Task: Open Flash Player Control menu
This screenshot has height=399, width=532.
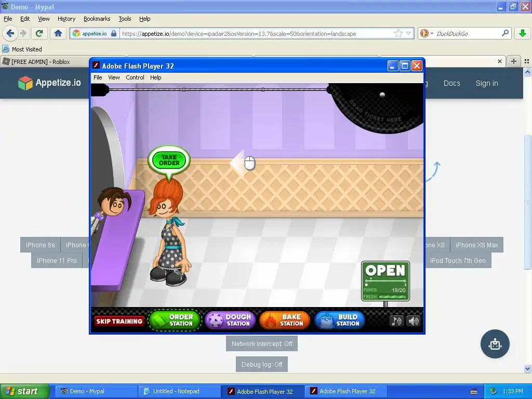Action: pyautogui.click(x=135, y=77)
